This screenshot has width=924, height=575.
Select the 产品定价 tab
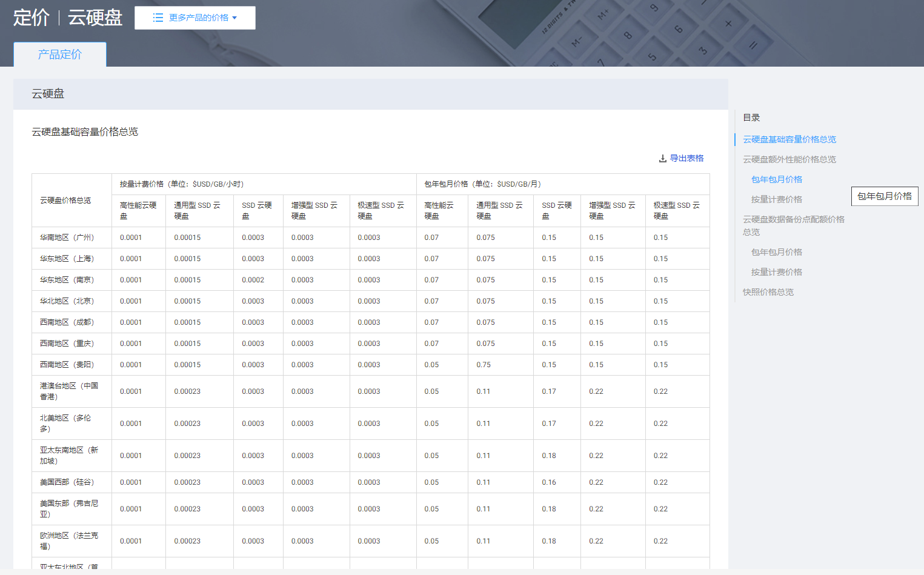(60, 55)
